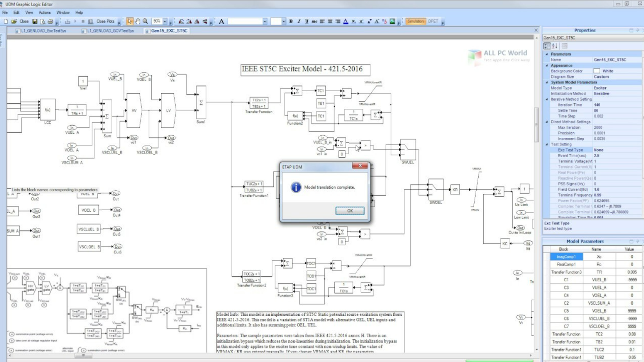This screenshot has width=644, height=362.
Task: Open the View menu
Action: 29,13
